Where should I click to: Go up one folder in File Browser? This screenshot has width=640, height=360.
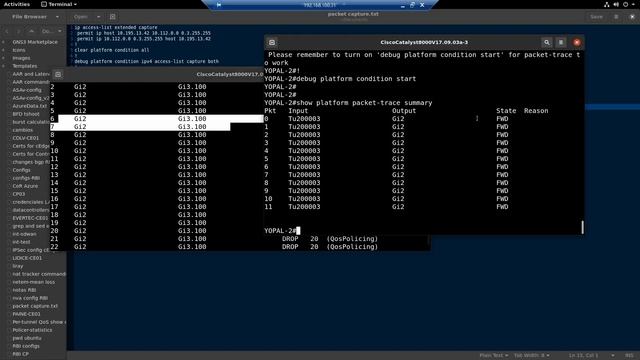click(x=31, y=31)
